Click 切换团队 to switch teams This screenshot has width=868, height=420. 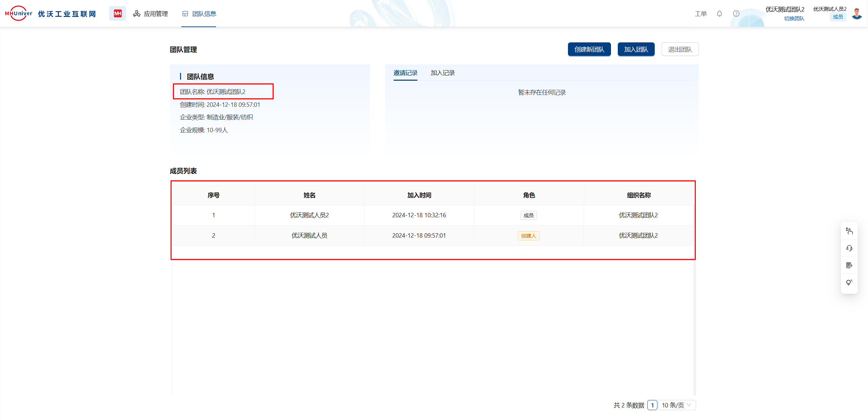point(794,19)
